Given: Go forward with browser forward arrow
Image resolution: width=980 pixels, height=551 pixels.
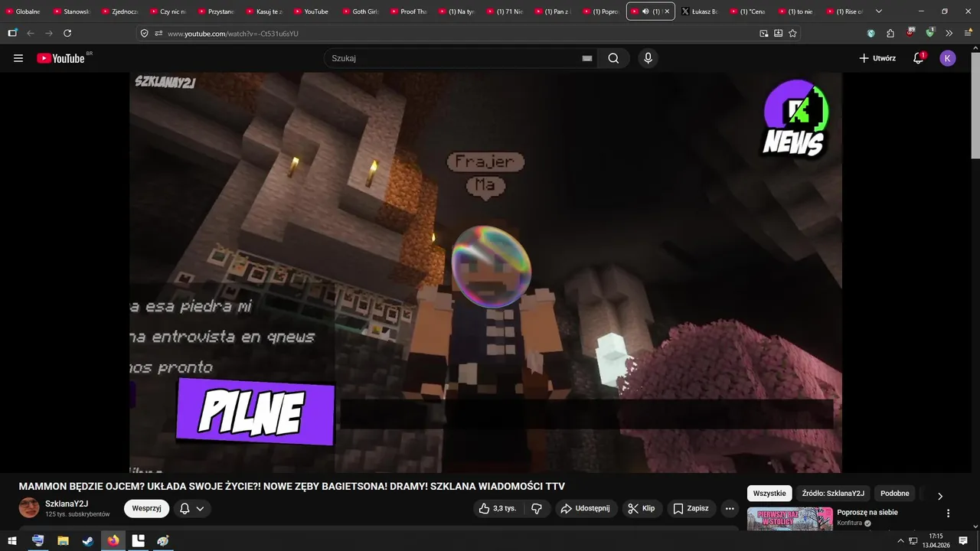Looking at the screenshot, I should pos(49,33).
